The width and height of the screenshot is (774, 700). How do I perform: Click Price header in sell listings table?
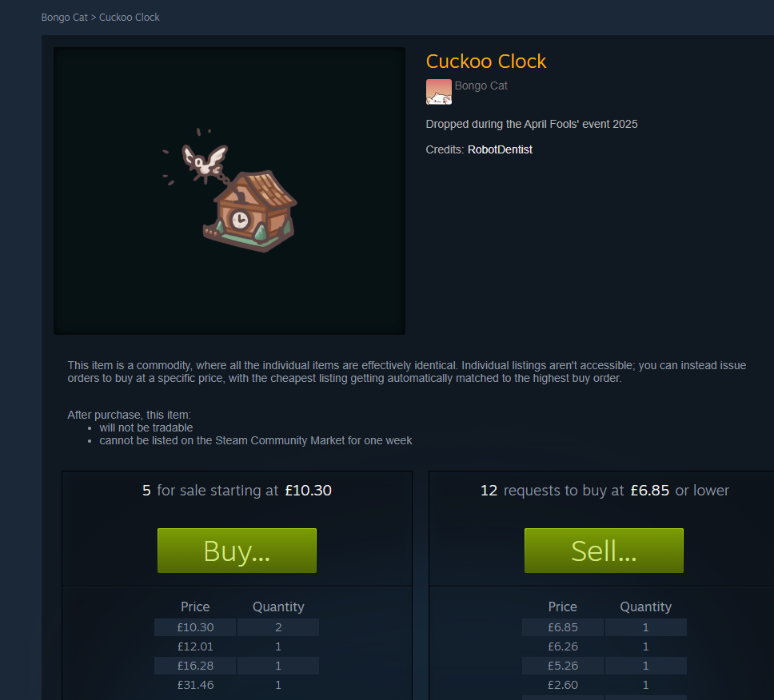[195, 607]
